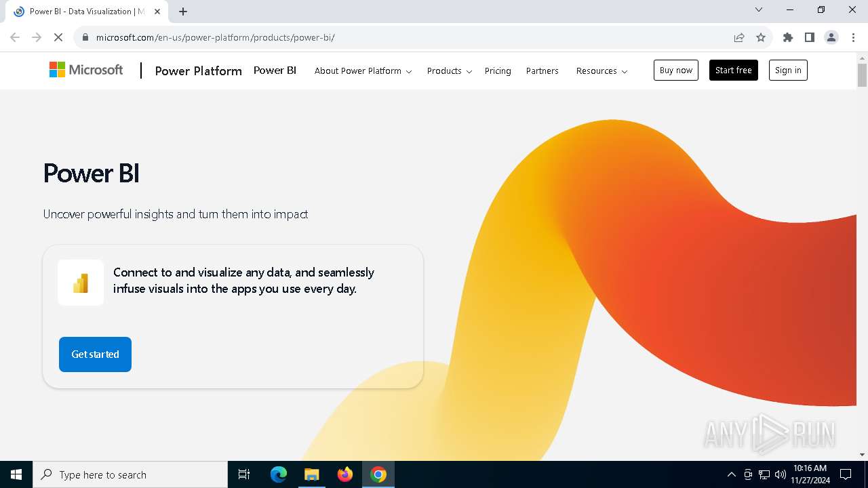Go back to previous page
Image resolution: width=868 pixels, height=488 pixels.
coord(15,37)
